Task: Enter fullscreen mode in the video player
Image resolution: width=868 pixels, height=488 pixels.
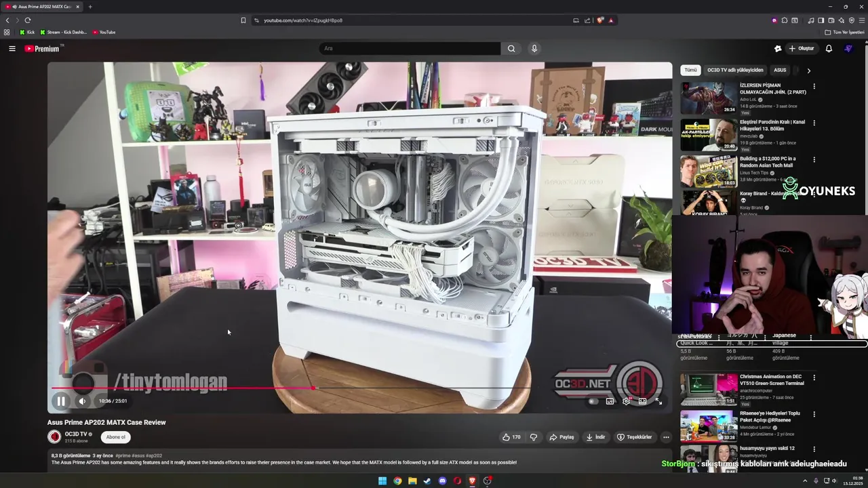Action: click(x=658, y=401)
